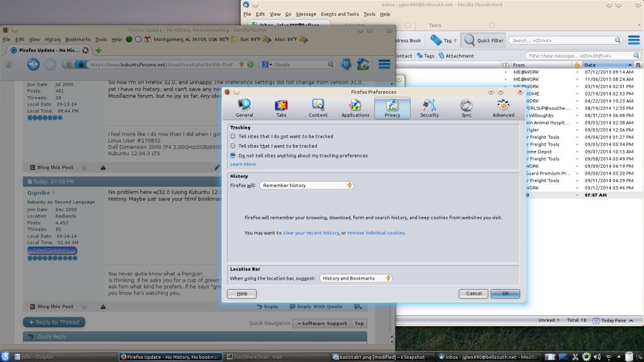Open the Bookmarks menu in Firefox

coord(78,39)
